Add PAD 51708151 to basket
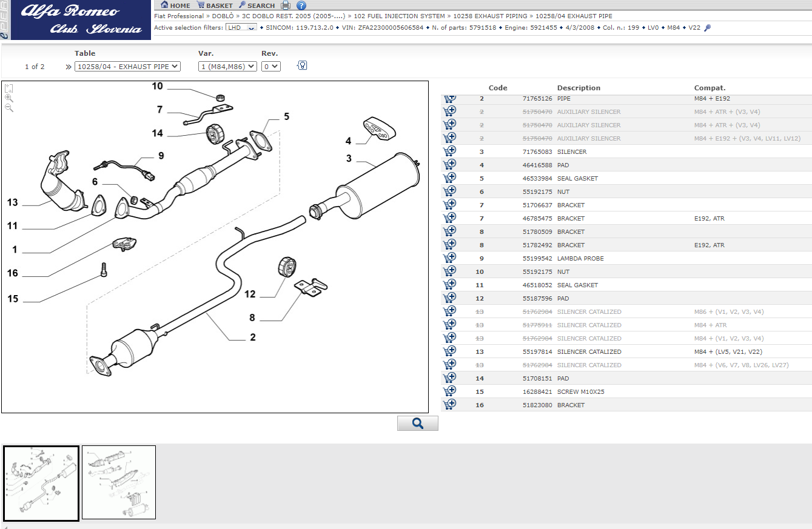The height and width of the screenshot is (529, 812). tap(450, 378)
